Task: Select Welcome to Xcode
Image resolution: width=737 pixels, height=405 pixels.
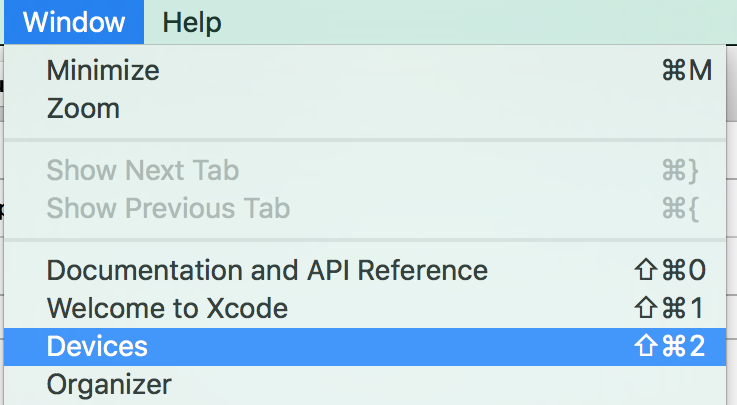Action: point(167,308)
